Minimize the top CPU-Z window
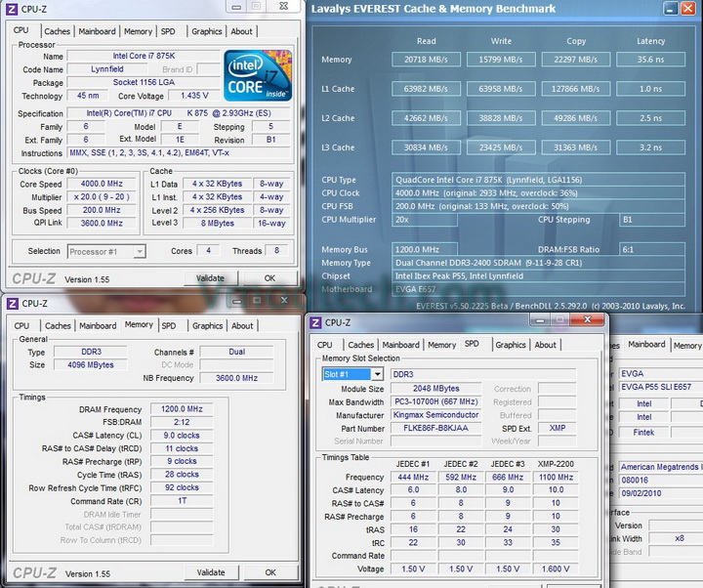703x588 pixels. 236,6
